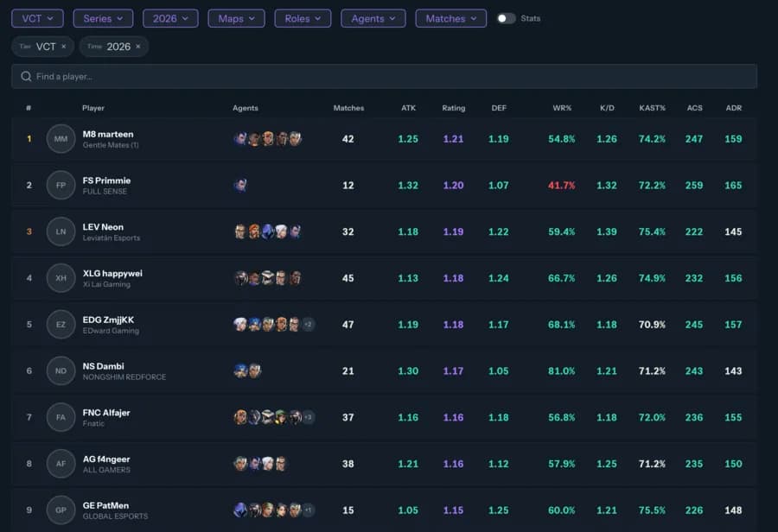Image resolution: width=778 pixels, height=532 pixels.
Task: Expand +2 more agents for EDG ZmjjKK
Action: [x=308, y=324]
